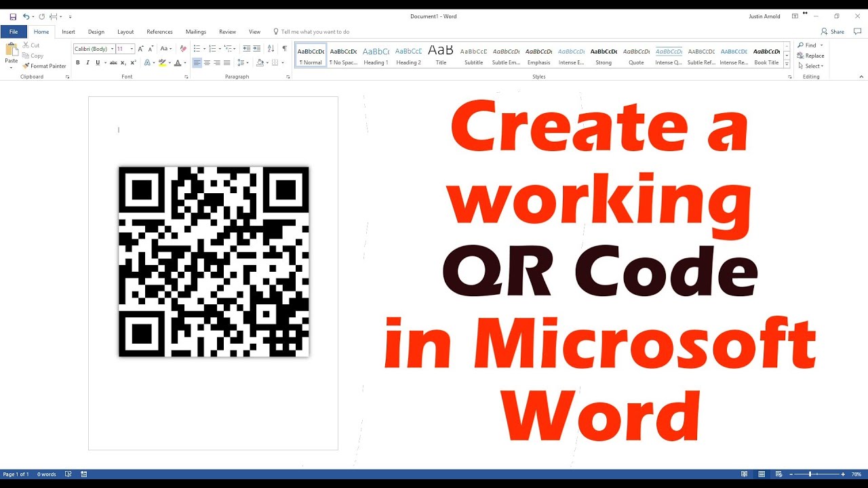Switch to the Design tab

coord(96,32)
